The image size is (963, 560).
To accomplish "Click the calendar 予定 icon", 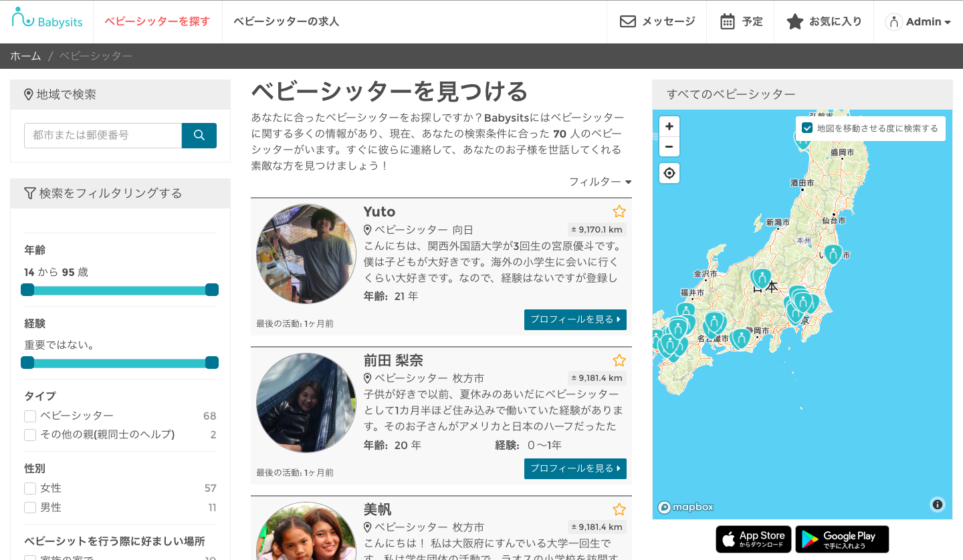I will point(728,21).
